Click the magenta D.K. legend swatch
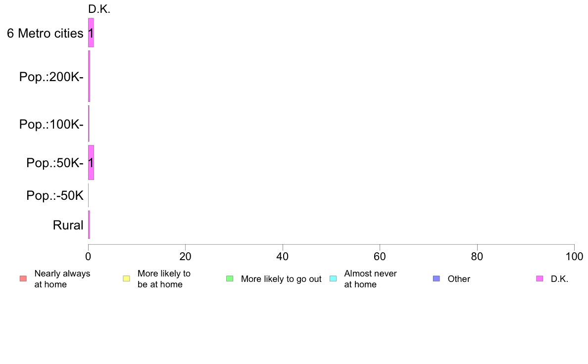This screenshot has height=364, width=588. pos(539,278)
